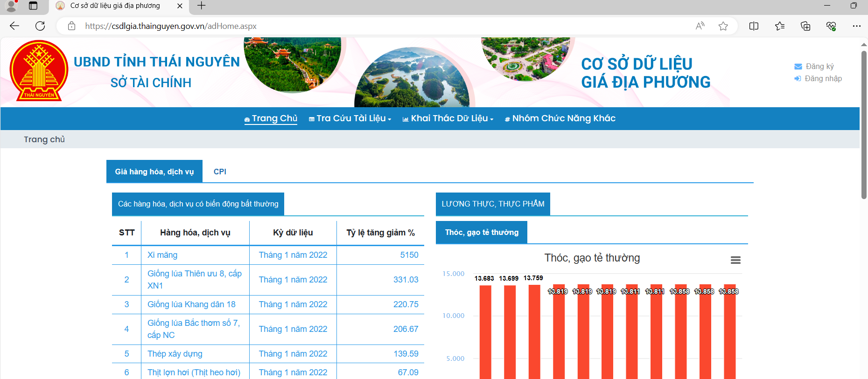This screenshot has height=379, width=868.
Task: Click the Đăng nhập link
Action: (823, 78)
